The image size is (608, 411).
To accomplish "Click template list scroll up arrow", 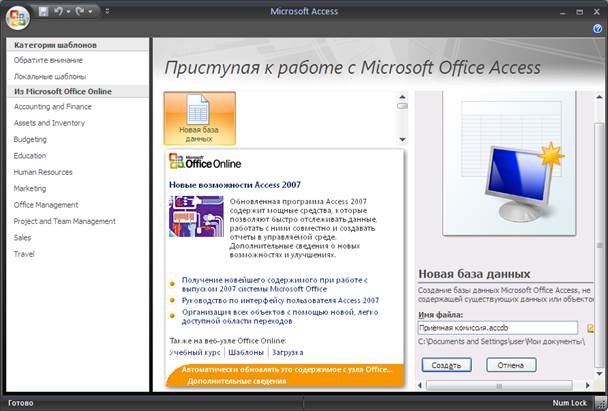I will [x=402, y=97].
